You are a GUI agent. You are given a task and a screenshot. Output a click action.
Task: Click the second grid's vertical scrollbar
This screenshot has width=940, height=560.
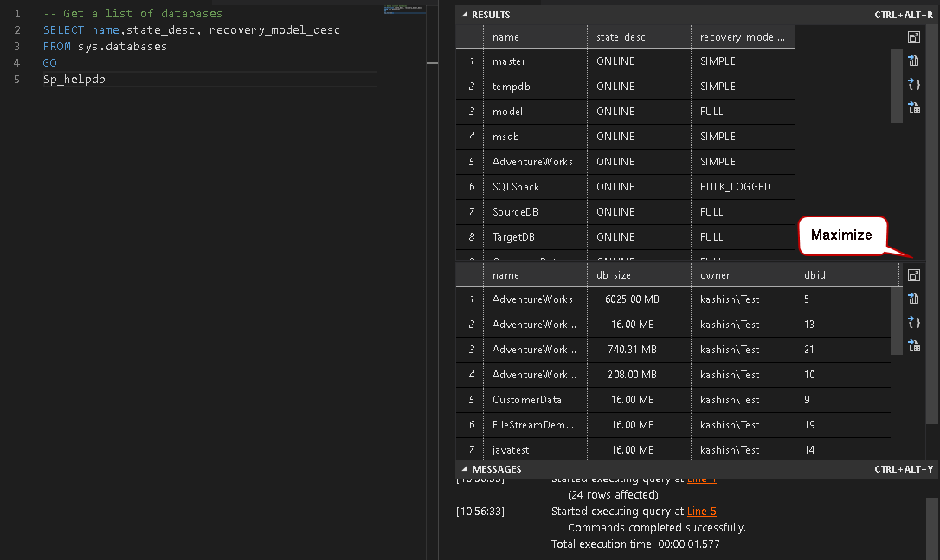[895, 321]
